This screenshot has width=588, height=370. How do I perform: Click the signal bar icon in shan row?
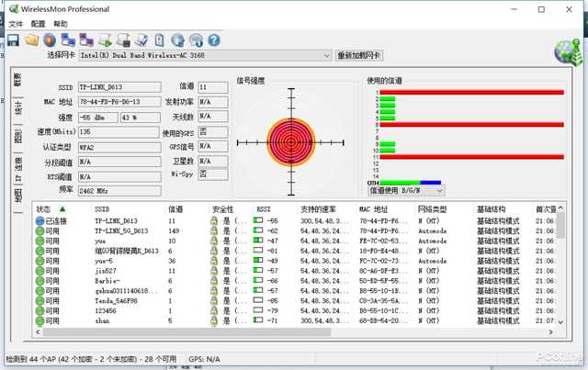pos(258,320)
